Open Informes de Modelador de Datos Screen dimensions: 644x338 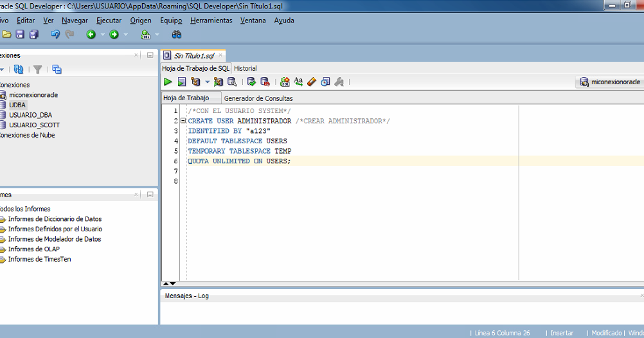point(54,239)
